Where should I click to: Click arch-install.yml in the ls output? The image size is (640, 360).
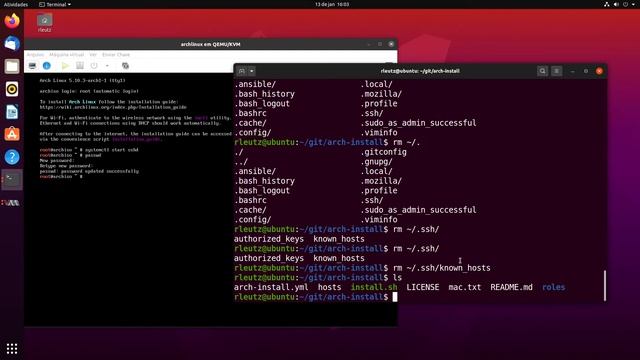tap(271, 287)
